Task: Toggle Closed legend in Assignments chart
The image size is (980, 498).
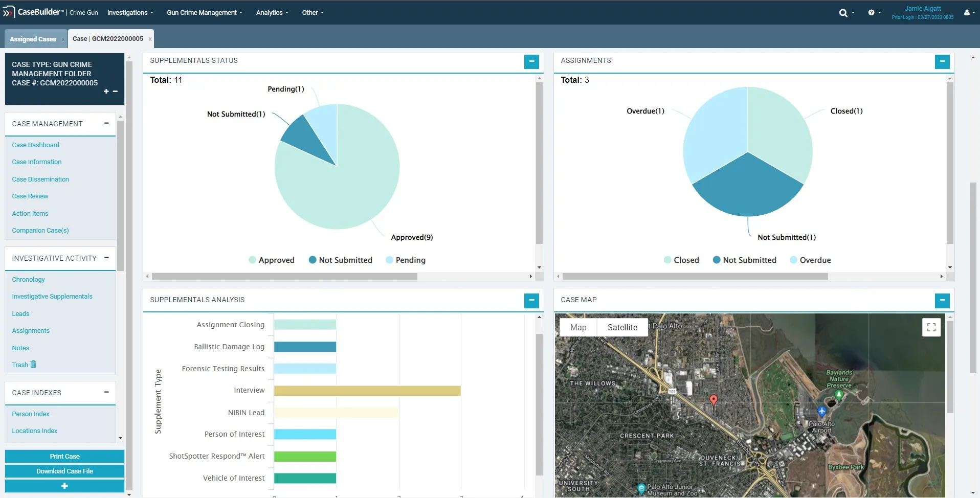Action: [x=681, y=260]
